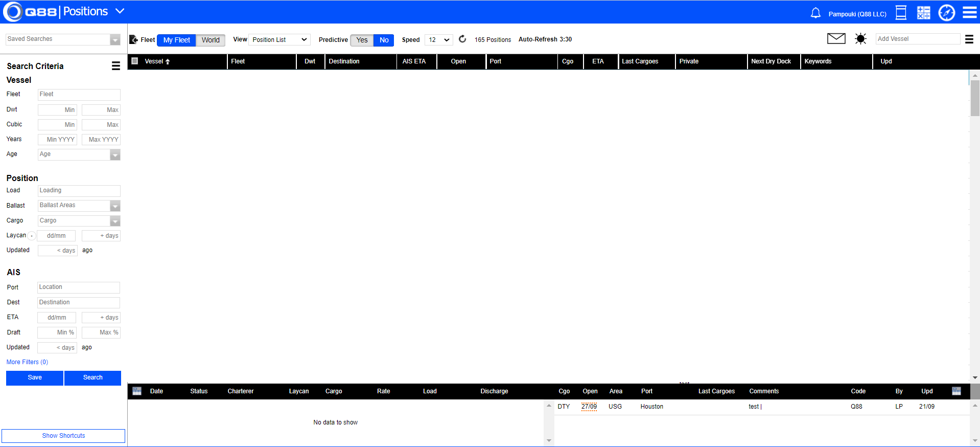Image resolution: width=980 pixels, height=447 pixels.
Task: Click the envelope mail icon
Action: (x=836, y=38)
